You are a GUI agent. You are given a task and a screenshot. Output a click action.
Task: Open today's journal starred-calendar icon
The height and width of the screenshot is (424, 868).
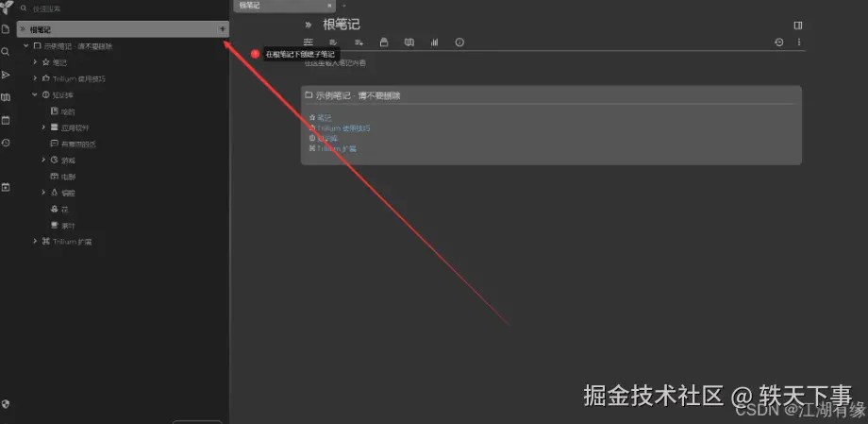[x=6, y=187]
